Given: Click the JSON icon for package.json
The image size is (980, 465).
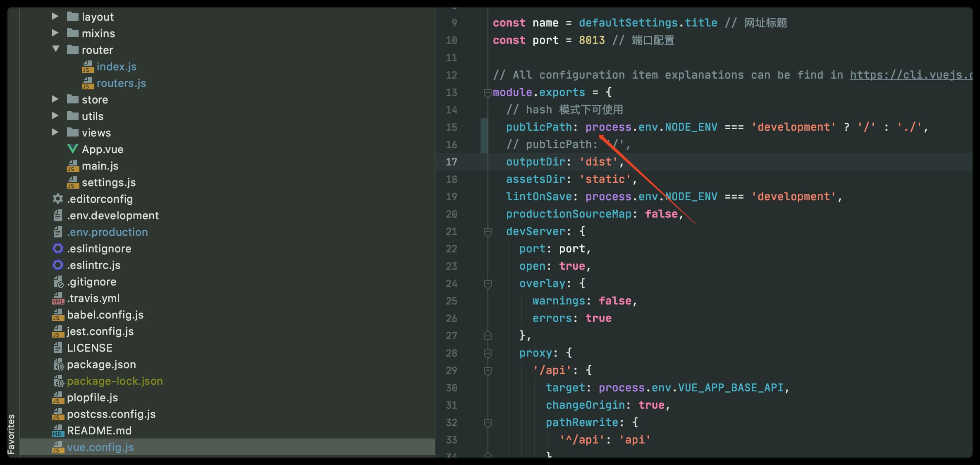Looking at the screenshot, I should tap(58, 364).
